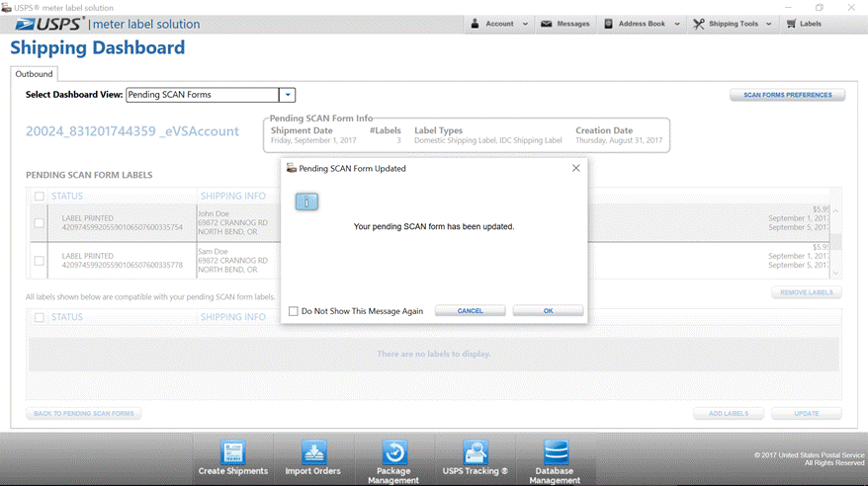Click Cancel in the dialog
The width and height of the screenshot is (868, 486).
470,311
